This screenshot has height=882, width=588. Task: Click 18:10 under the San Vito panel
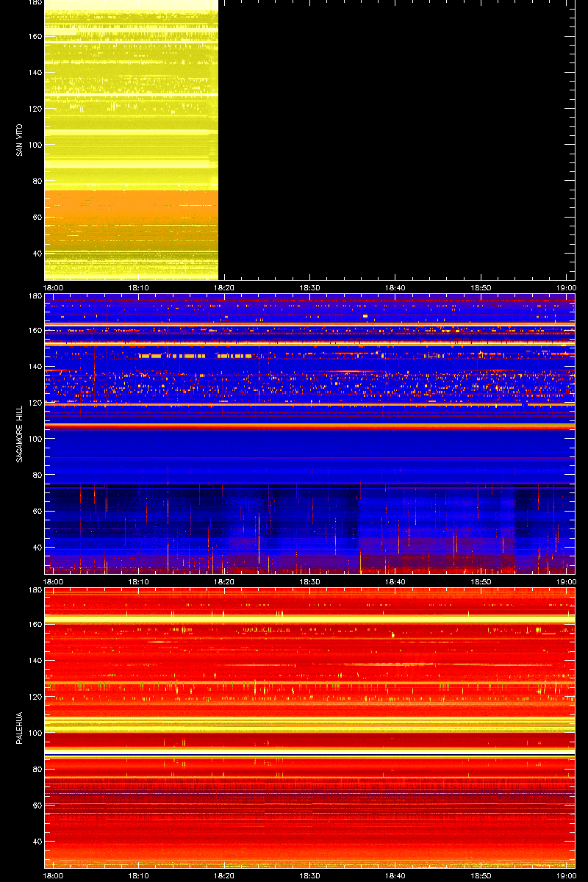tap(139, 287)
